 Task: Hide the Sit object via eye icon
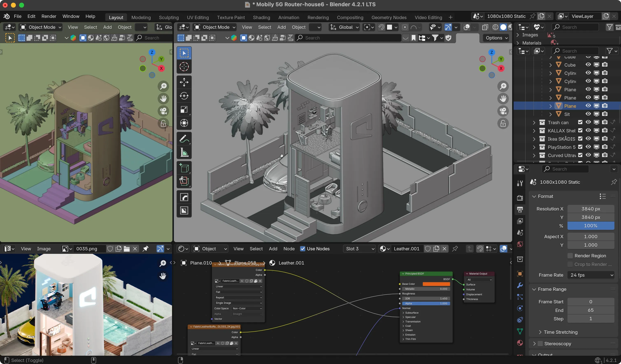coord(588,114)
